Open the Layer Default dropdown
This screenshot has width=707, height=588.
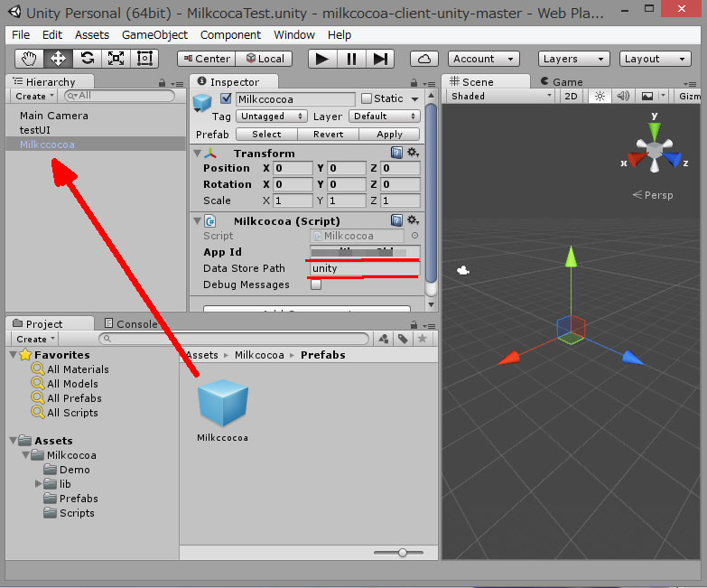384,117
